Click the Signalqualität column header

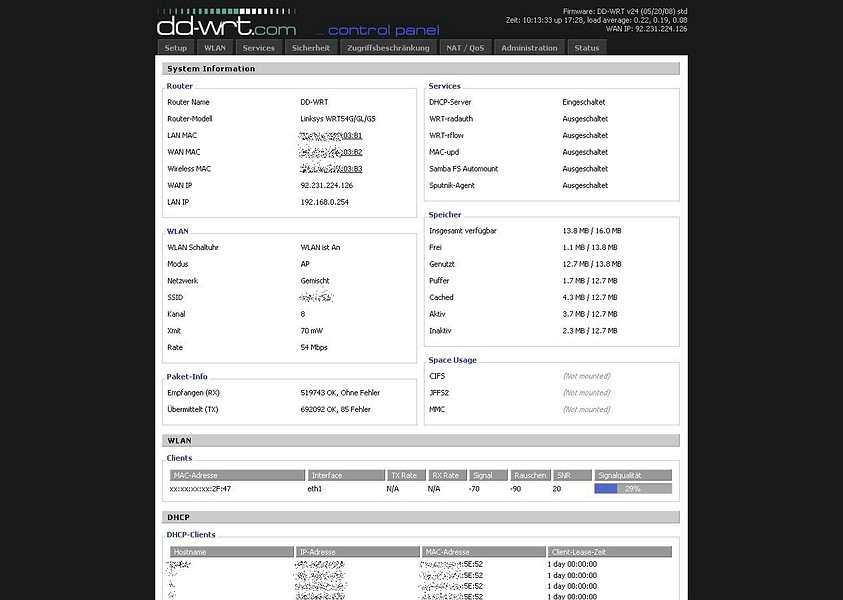tap(632, 475)
